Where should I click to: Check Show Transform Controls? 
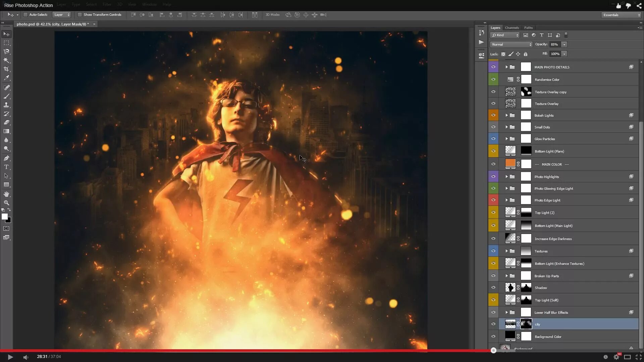tap(80, 15)
